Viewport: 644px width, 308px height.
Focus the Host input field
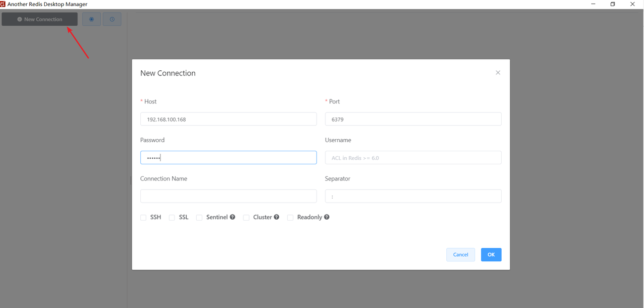[x=228, y=119]
